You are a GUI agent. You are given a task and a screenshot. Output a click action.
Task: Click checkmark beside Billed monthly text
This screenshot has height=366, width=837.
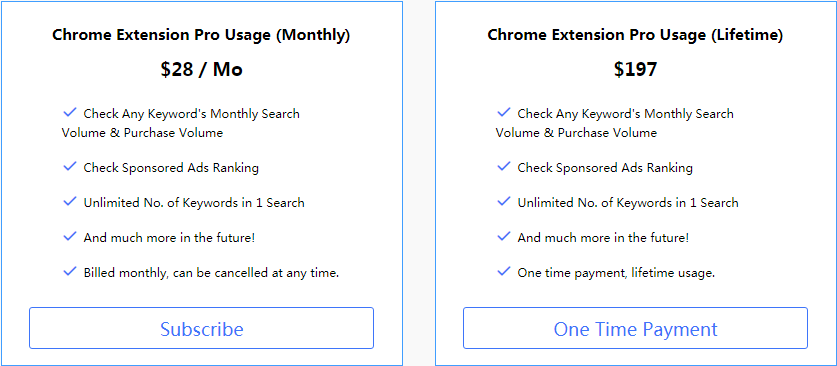point(70,272)
